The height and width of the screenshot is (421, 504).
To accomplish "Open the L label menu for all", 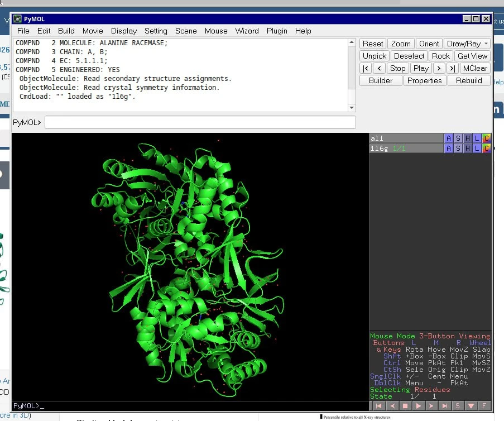I will 477,138.
